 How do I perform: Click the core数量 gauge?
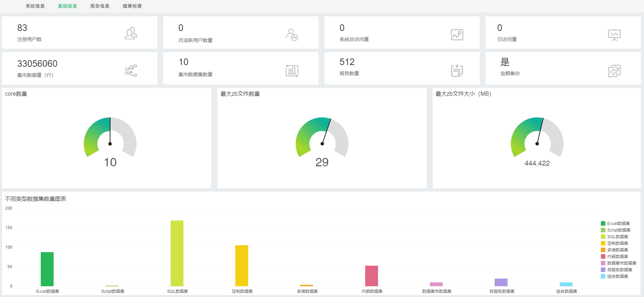coord(110,137)
